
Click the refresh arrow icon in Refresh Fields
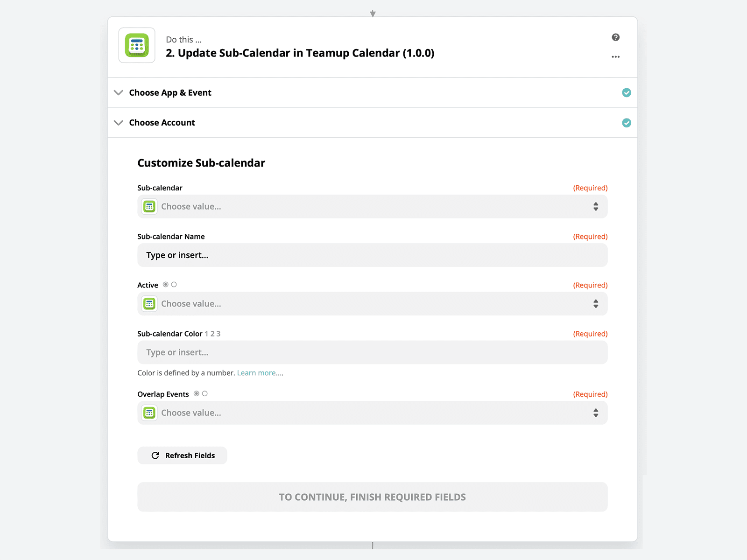tap(155, 455)
